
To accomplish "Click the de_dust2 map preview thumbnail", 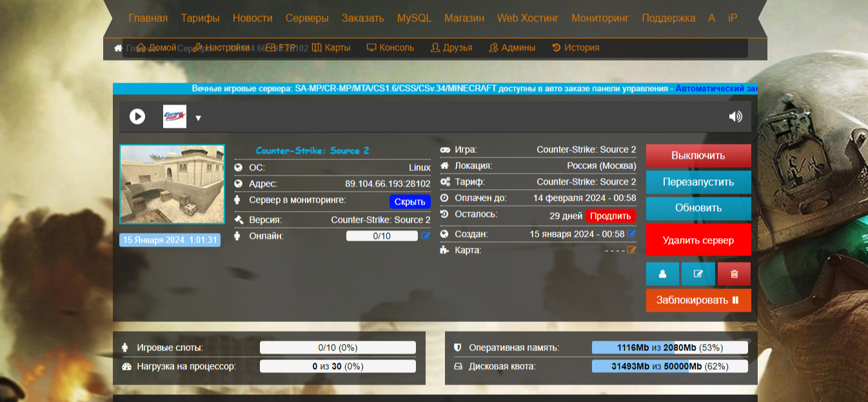I will coord(172,185).
